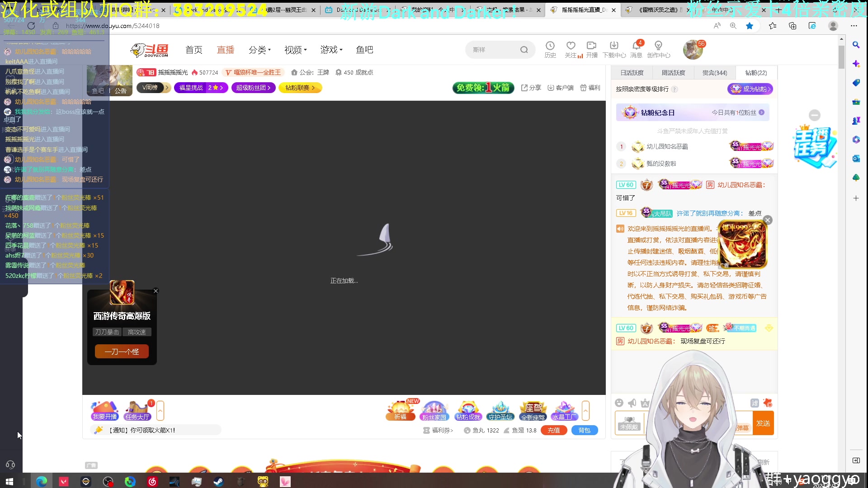Close the 西游传奇高爆版 ad popup
This screenshot has width=868, height=488.
pyautogui.click(x=156, y=291)
